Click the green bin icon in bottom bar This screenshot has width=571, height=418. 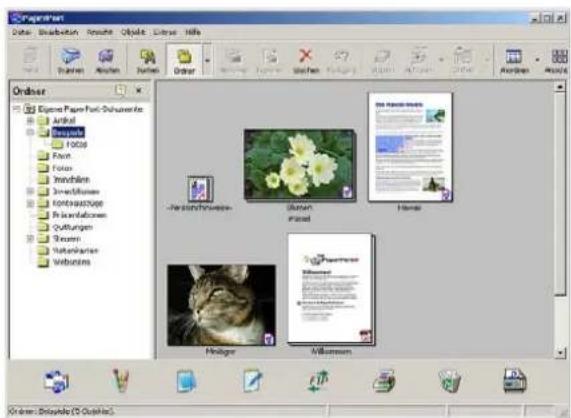pos(450,381)
